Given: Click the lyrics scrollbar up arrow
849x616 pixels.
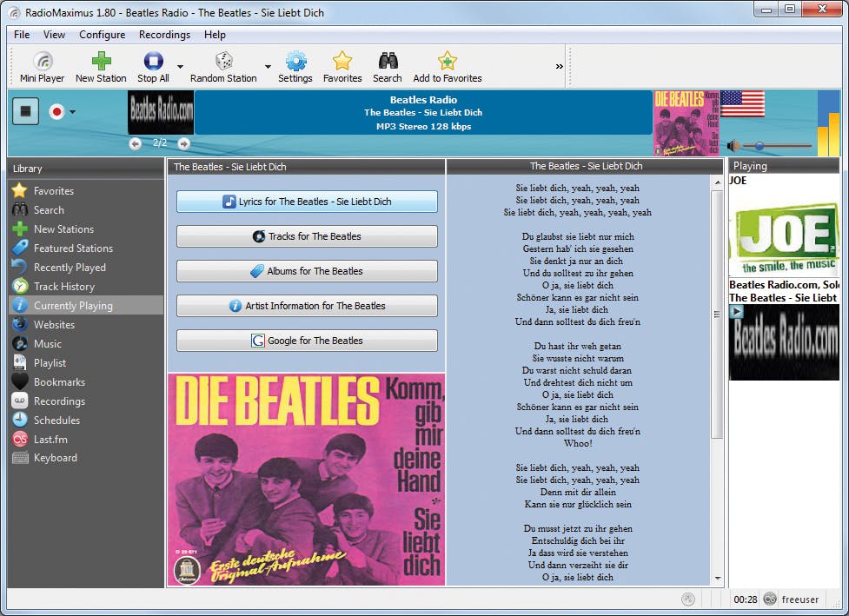Looking at the screenshot, I should pyautogui.click(x=718, y=182).
